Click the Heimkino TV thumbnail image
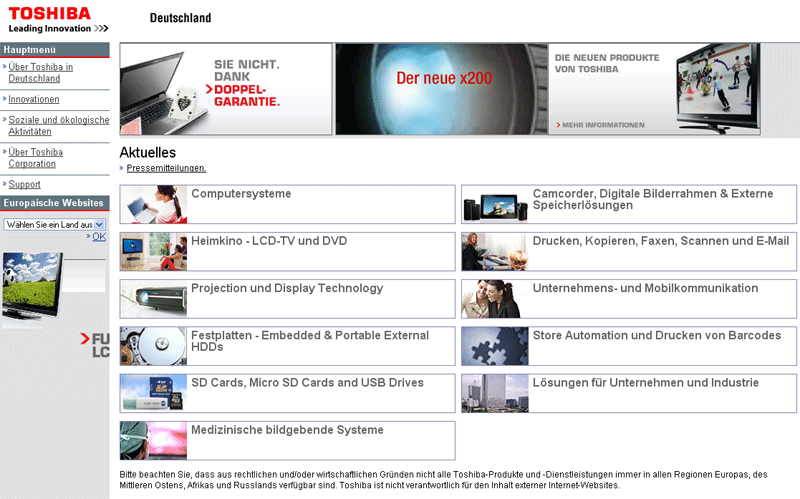The width and height of the screenshot is (800, 499). pyautogui.click(x=153, y=252)
